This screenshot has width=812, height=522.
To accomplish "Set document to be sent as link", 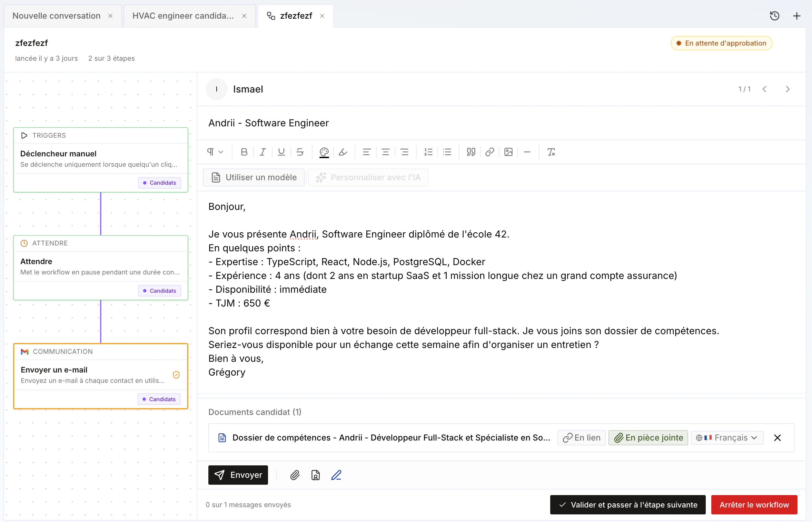I will pos(582,438).
